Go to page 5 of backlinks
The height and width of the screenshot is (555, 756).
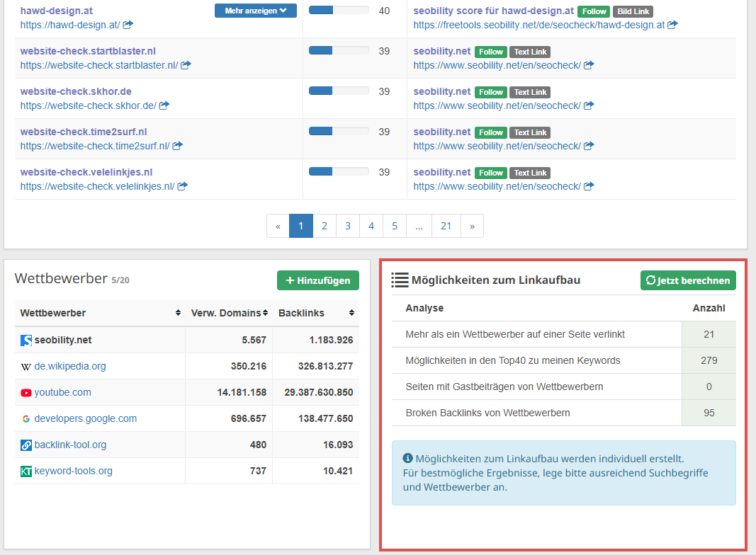(395, 226)
